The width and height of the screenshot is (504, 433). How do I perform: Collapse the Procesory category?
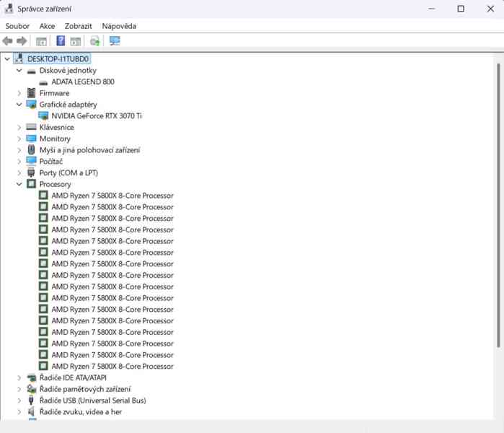(x=19, y=184)
